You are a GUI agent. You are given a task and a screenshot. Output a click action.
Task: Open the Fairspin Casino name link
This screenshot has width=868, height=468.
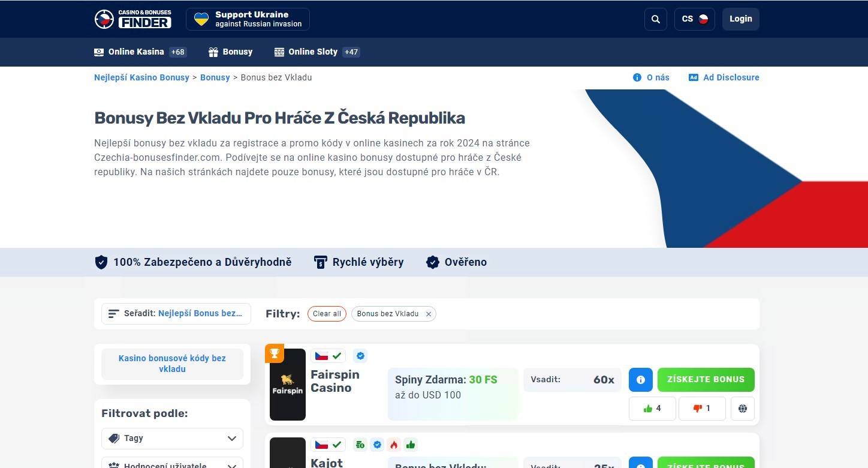coord(335,381)
